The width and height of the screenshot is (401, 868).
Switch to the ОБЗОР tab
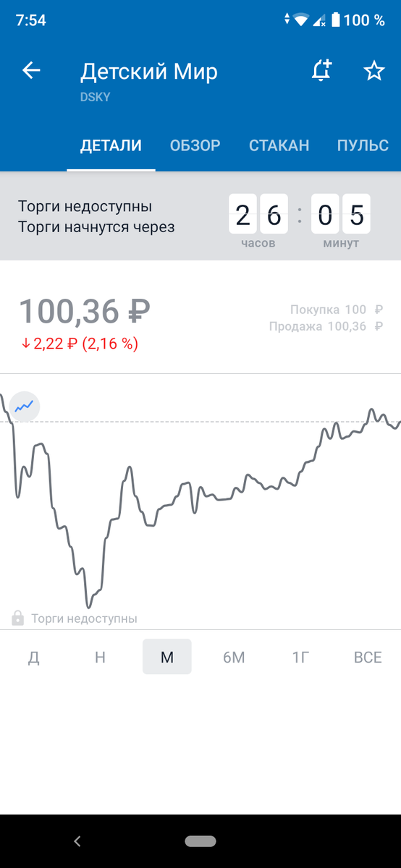tap(195, 145)
